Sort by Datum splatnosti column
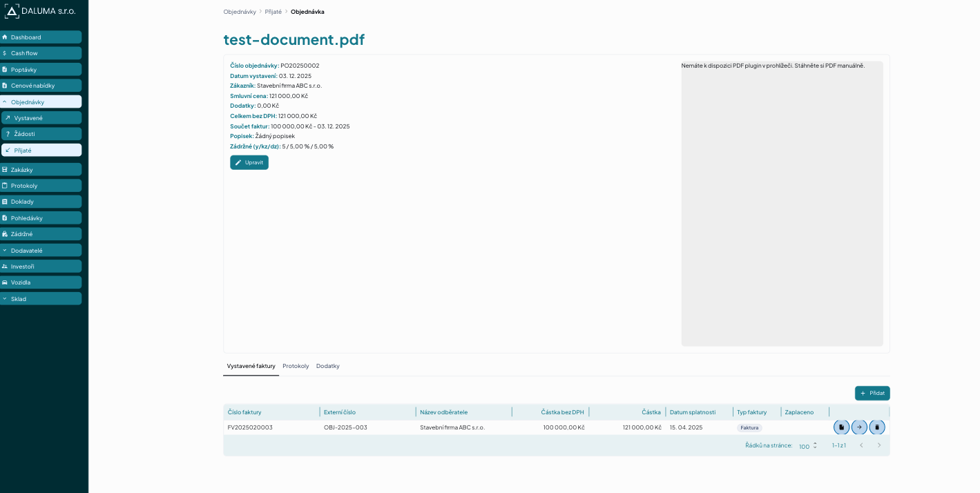 coord(693,412)
